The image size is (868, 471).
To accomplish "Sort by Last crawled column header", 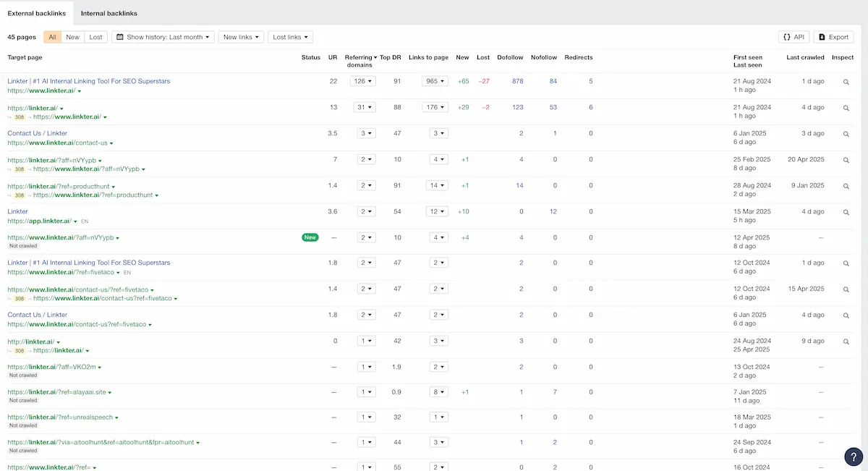I will (x=805, y=57).
